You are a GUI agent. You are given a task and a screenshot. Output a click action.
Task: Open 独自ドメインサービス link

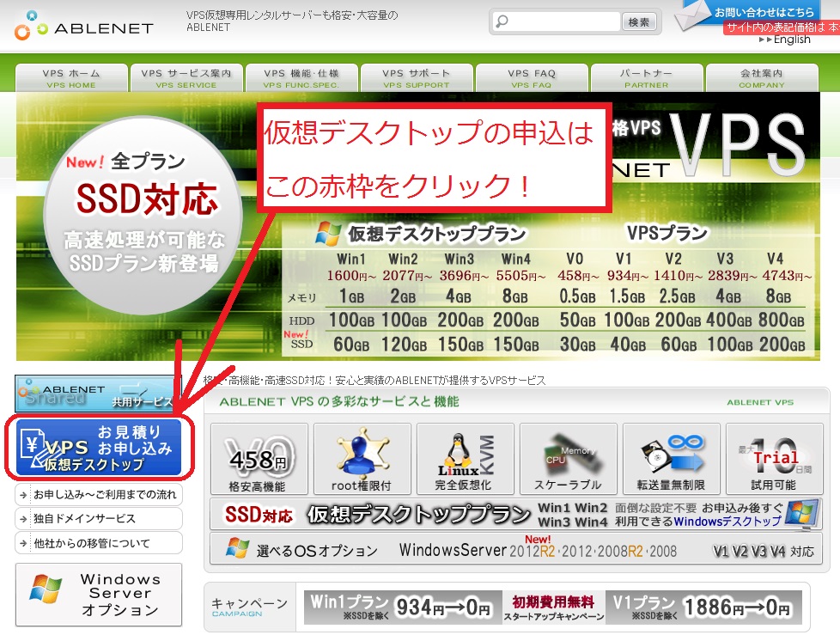pyautogui.click(x=99, y=519)
